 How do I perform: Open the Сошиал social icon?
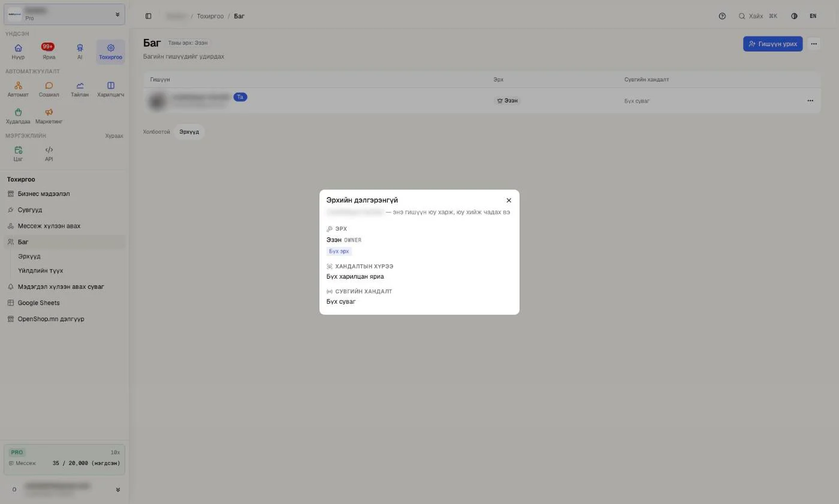(x=49, y=89)
